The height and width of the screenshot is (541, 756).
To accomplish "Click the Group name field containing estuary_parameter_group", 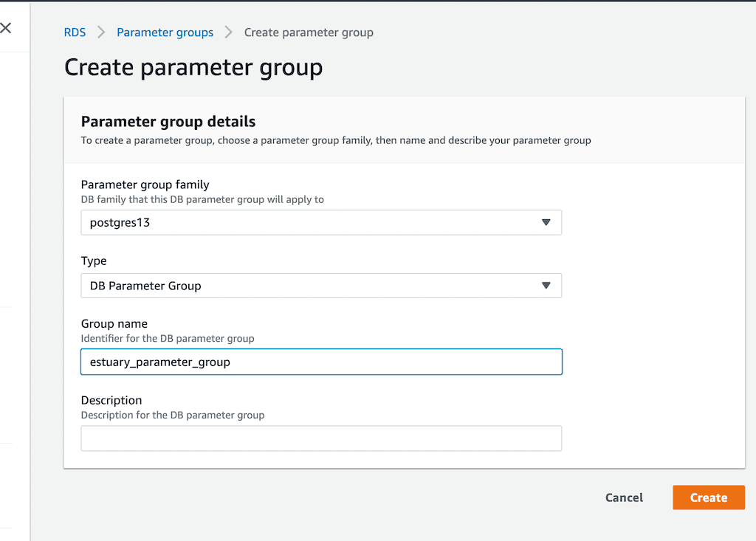I will [x=321, y=362].
